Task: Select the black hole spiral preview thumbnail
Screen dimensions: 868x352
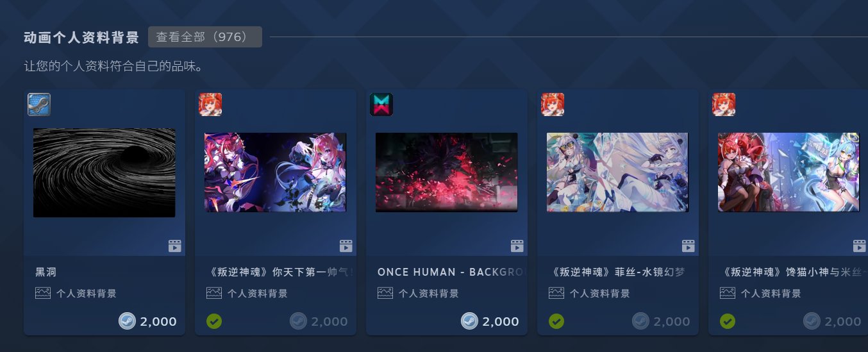Action: click(x=104, y=172)
